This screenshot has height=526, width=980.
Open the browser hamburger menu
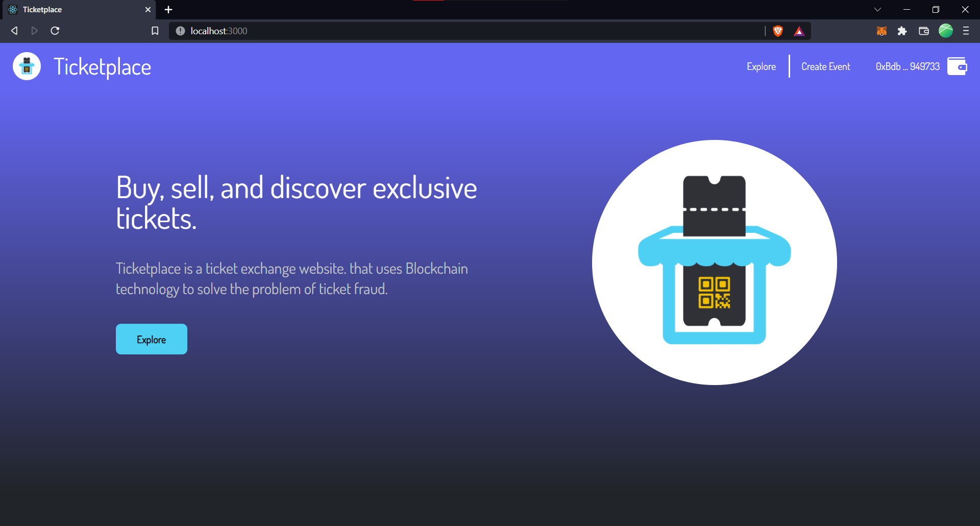pyautogui.click(x=966, y=31)
